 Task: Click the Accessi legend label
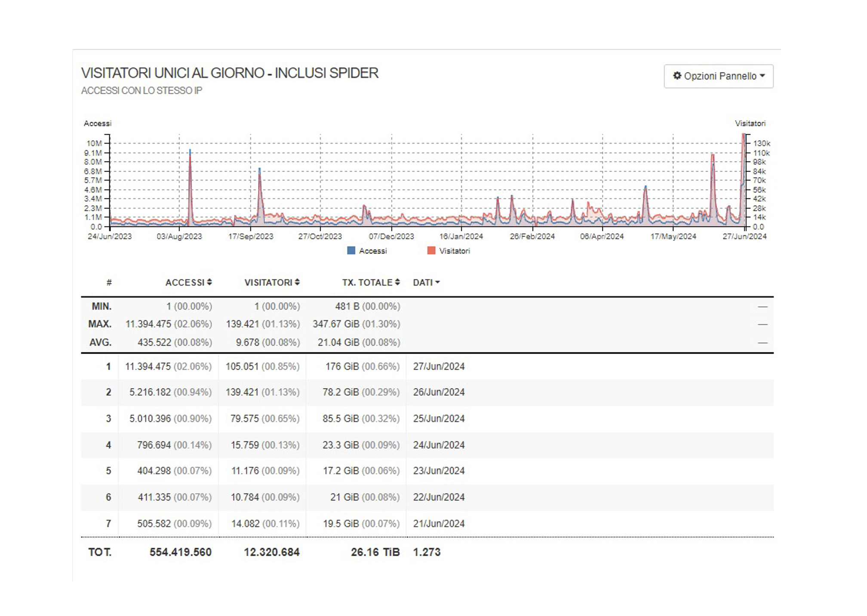tap(373, 251)
